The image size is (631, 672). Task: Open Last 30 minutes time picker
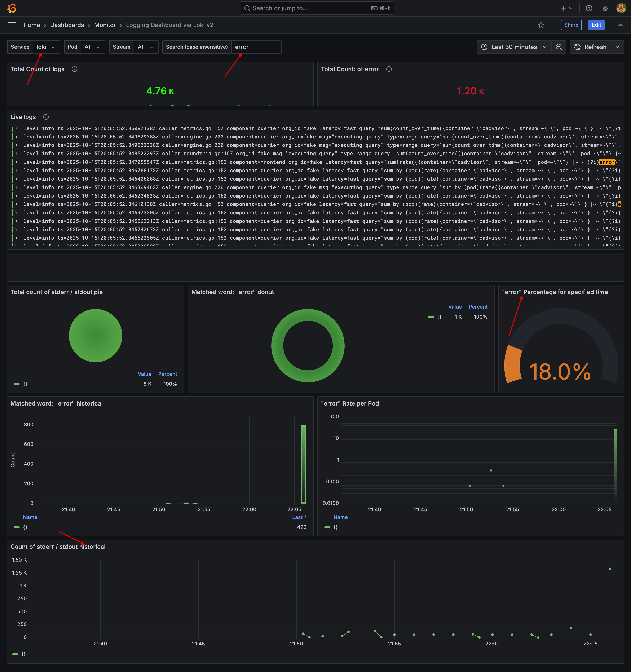pos(514,47)
